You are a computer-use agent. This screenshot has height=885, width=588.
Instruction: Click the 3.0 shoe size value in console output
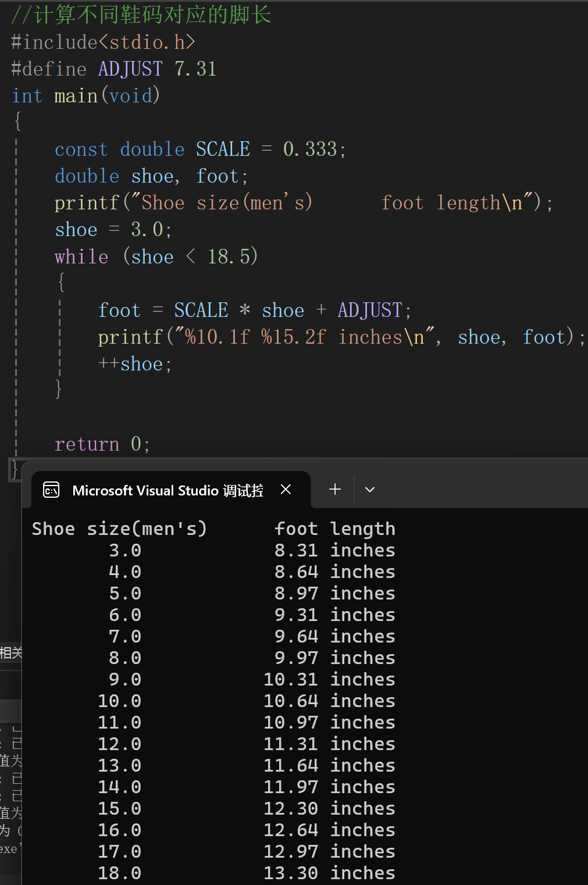tap(125, 550)
